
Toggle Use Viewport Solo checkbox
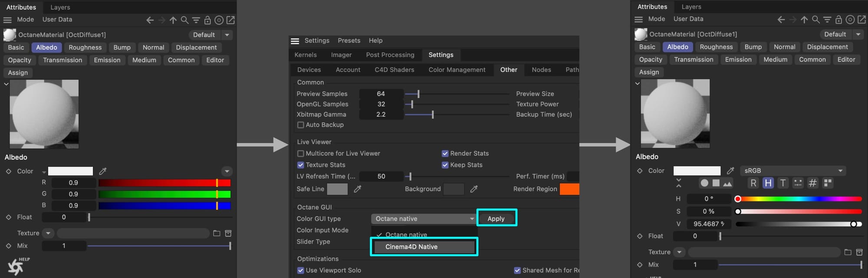[x=300, y=270]
